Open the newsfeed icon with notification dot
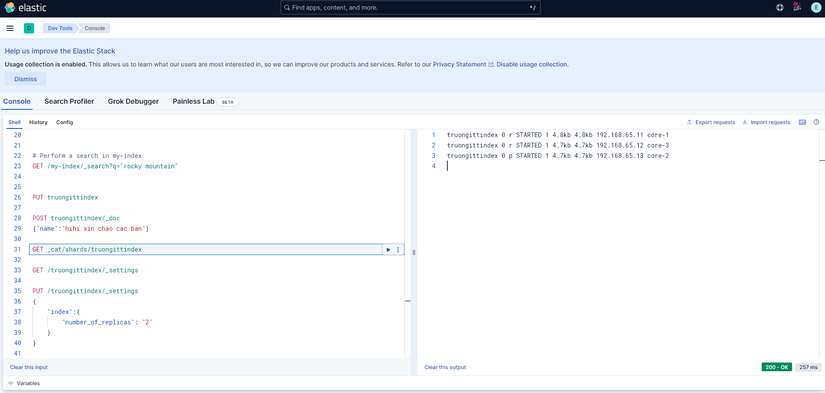This screenshot has height=393, width=825. 797,7
